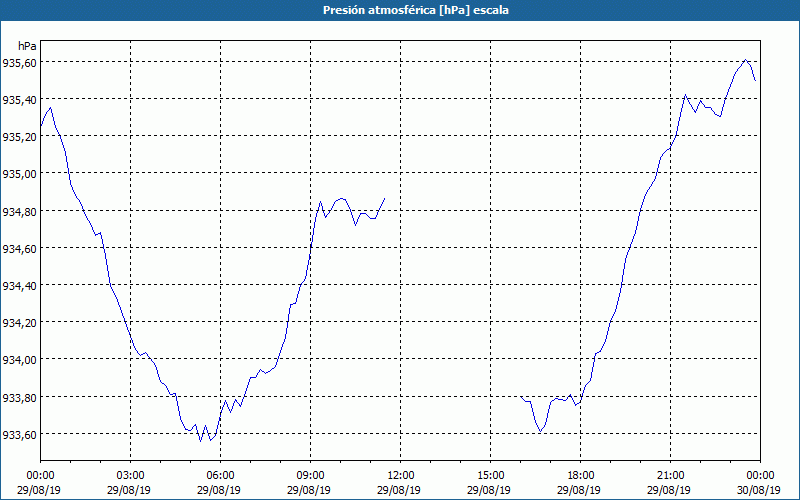
Task: Click the 12:00 time axis label
Action: click(401, 476)
